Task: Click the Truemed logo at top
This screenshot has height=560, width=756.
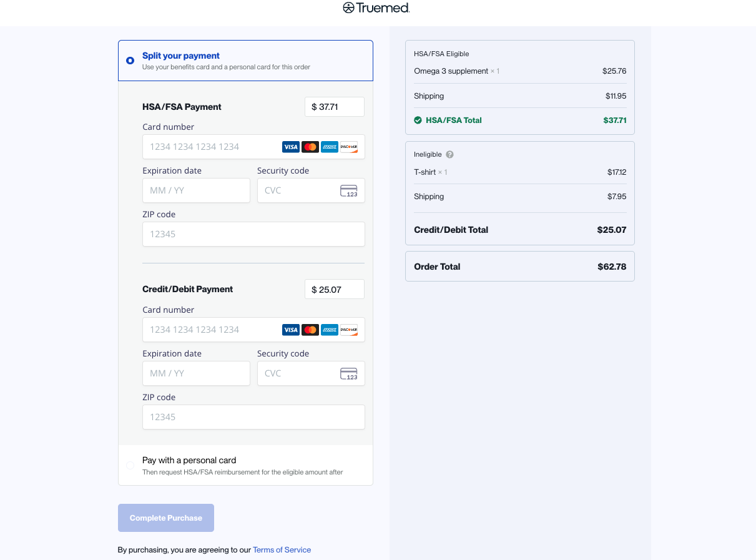Action: click(376, 8)
